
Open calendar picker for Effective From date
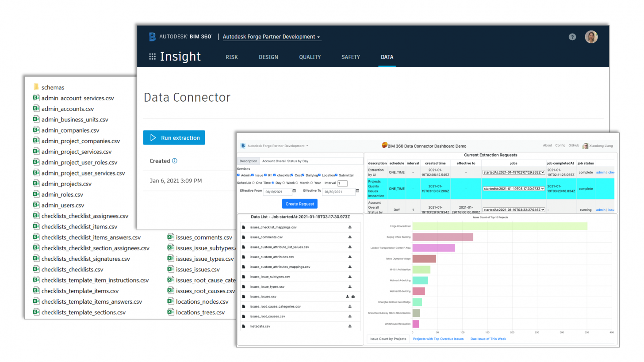294,191
